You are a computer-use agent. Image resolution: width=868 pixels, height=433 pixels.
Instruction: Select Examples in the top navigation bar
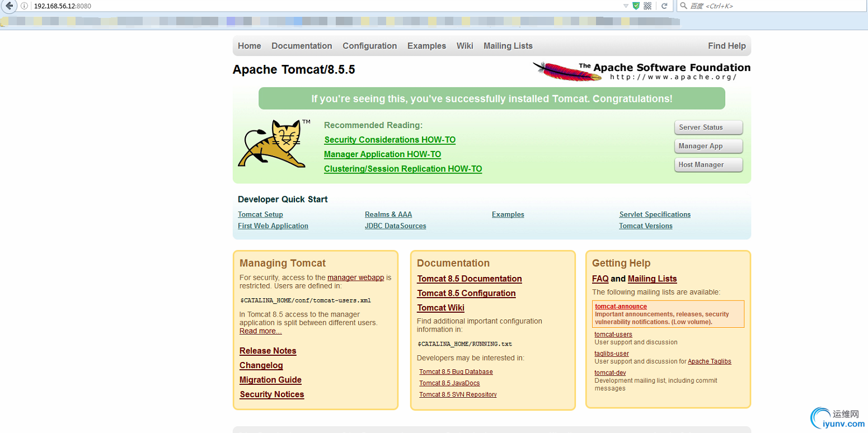[x=426, y=46]
